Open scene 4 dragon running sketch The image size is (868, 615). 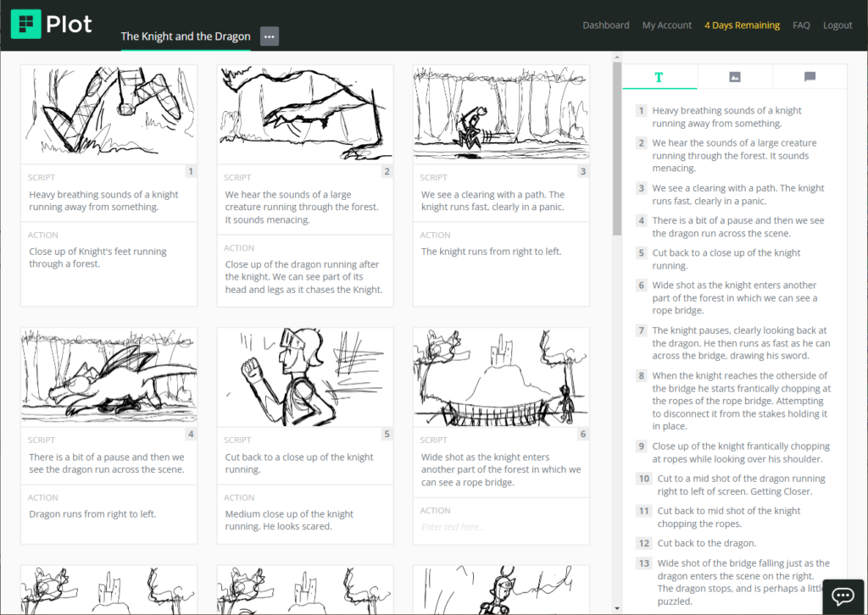point(109,377)
